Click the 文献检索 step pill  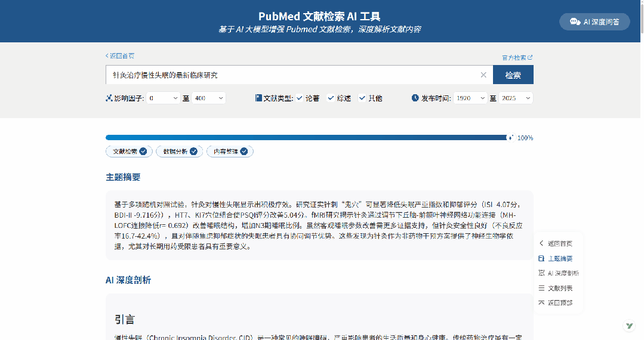(129, 152)
